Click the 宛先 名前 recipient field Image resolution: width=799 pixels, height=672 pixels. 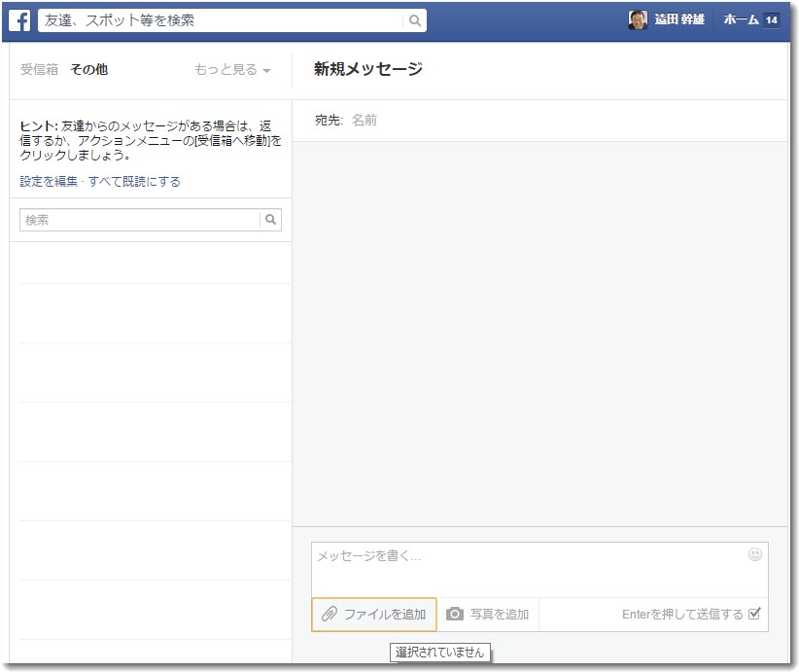(x=540, y=121)
